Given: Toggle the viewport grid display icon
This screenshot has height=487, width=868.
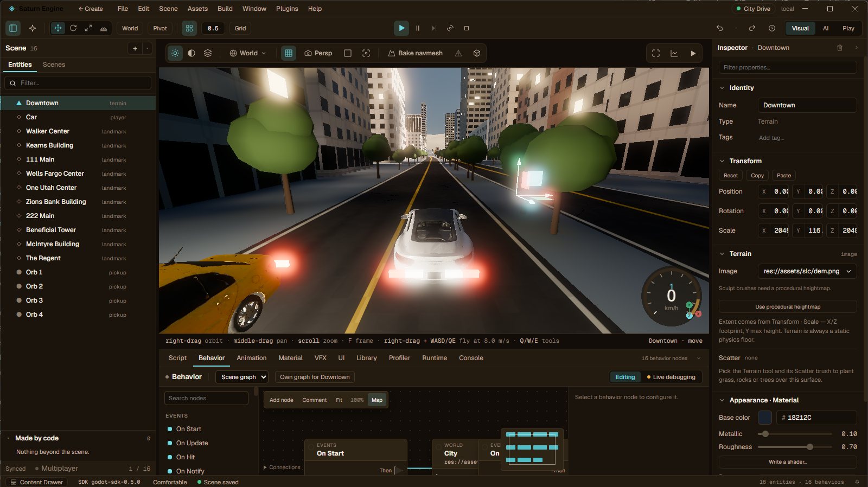Looking at the screenshot, I should point(289,53).
